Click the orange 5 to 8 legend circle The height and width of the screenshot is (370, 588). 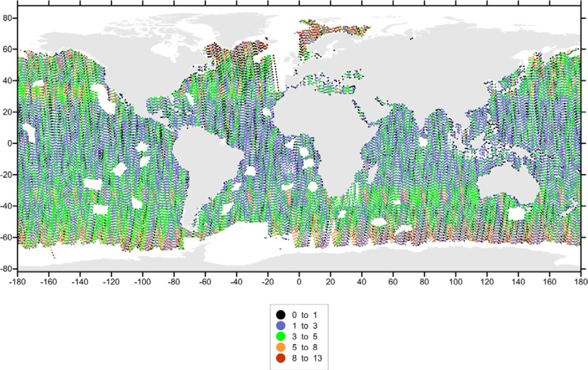281,347
